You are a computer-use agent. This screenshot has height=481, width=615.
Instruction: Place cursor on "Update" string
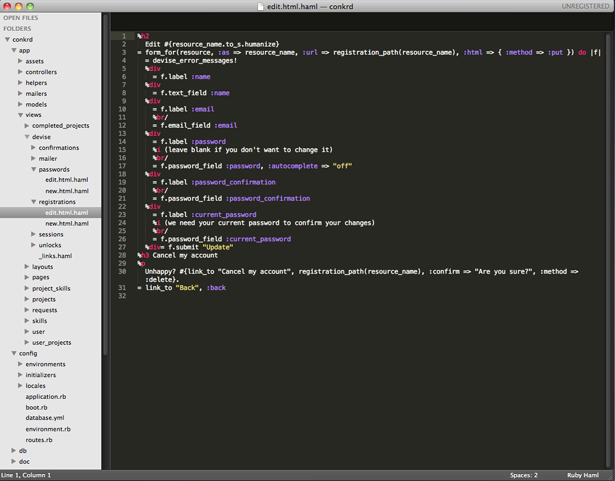(x=218, y=247)
